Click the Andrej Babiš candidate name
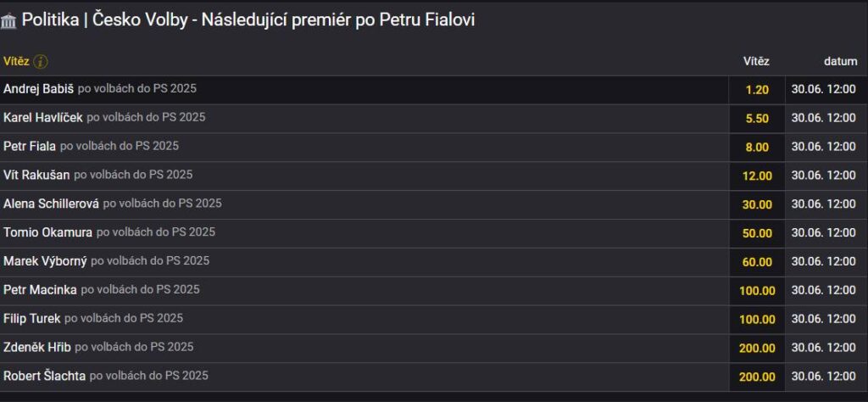 click(38, 89)
